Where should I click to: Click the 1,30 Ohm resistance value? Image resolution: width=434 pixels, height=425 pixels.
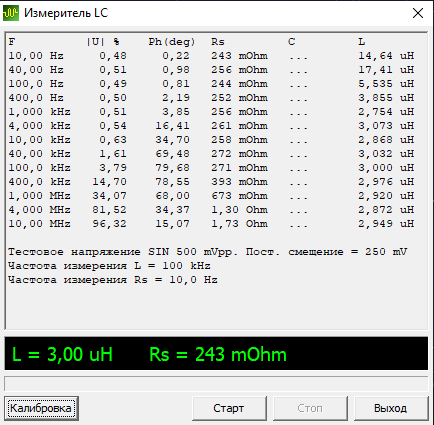(239, 210)
